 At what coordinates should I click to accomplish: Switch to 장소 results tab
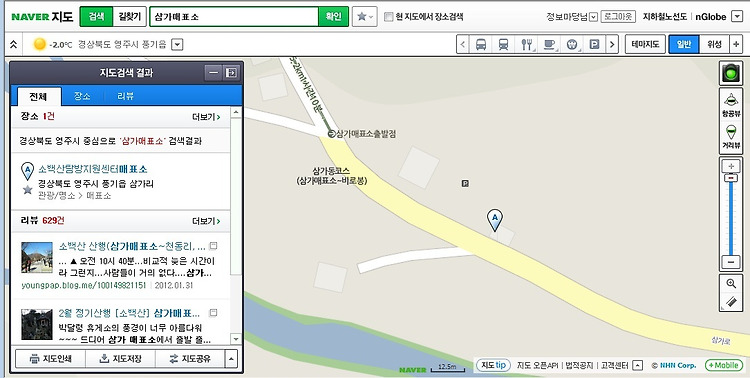click(x=82, y=96)
